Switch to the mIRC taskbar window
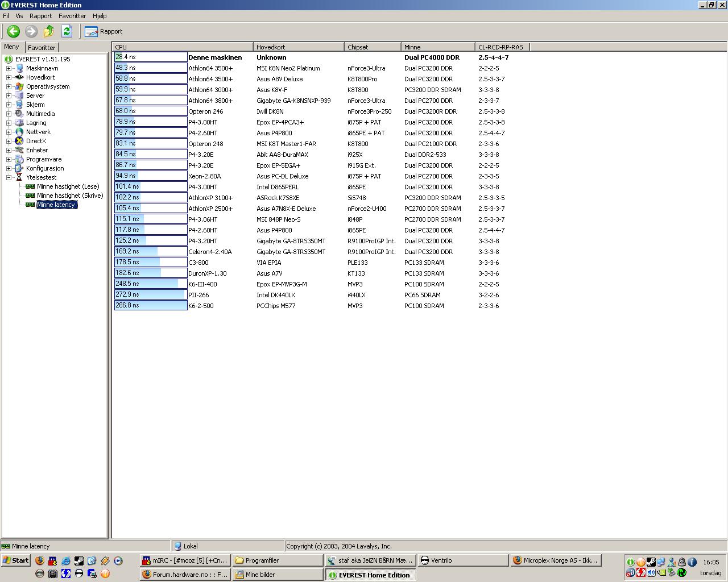This screenshot has width=728, height=582. point(185,560)
